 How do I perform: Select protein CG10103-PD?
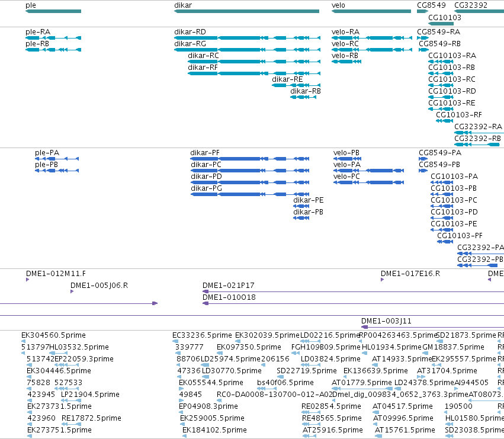(x=454, y=212)
